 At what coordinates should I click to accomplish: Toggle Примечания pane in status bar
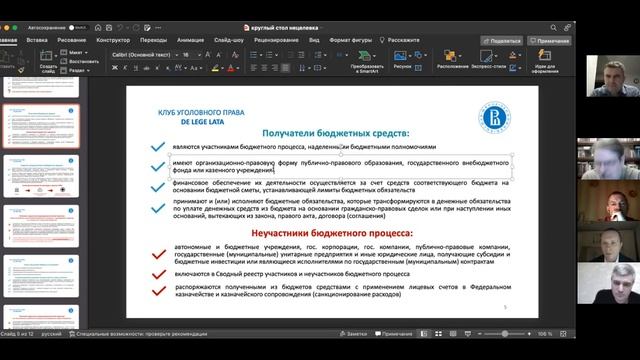(x=393, y=334)
